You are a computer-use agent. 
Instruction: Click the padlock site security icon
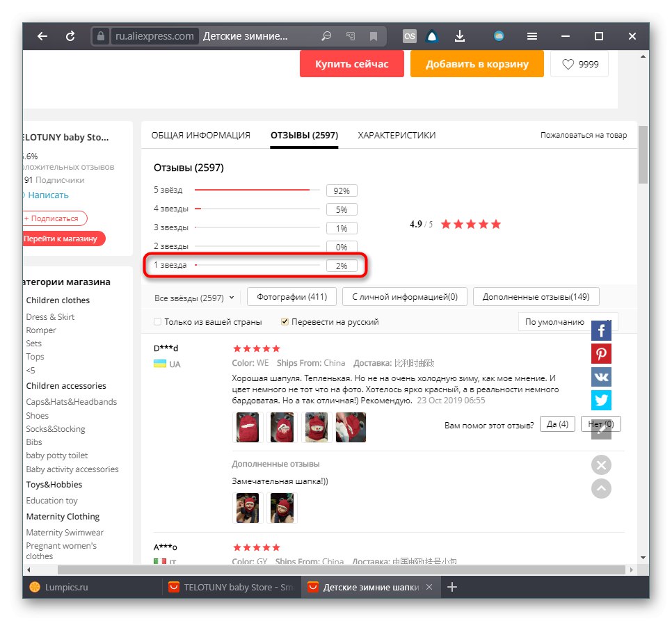(101, 36)
